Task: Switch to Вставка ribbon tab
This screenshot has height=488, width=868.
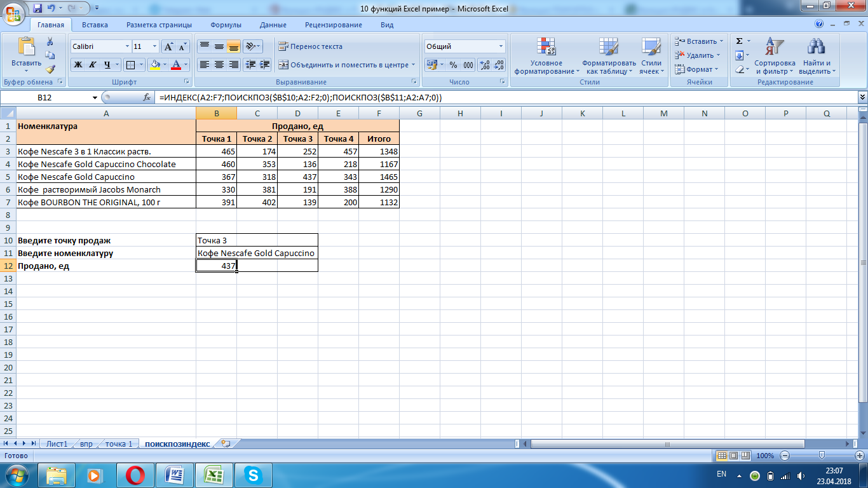Action: (95, 25)
